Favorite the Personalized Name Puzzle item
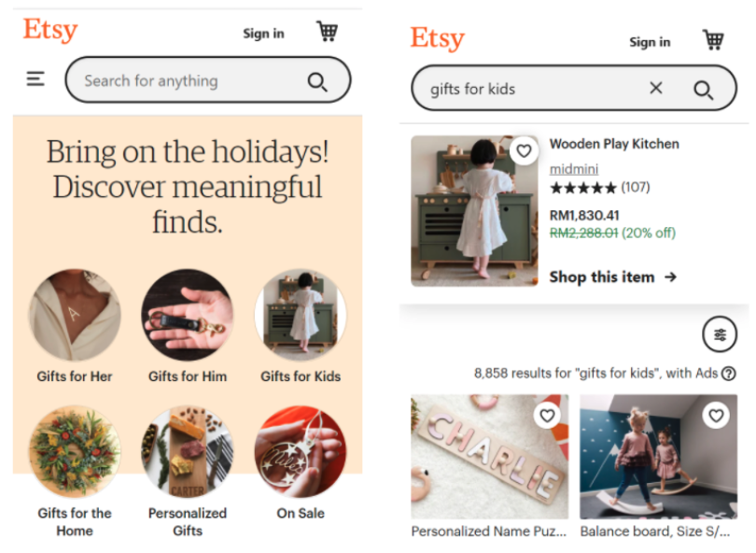 coord(547,416)
